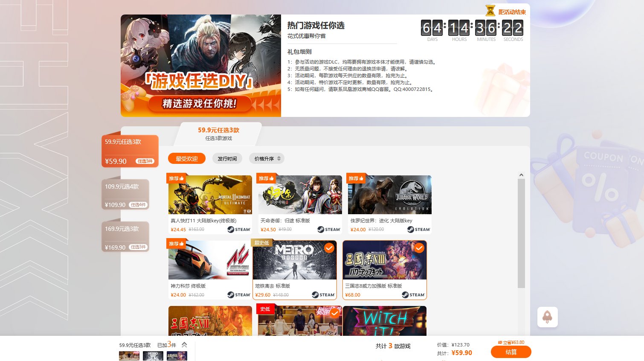Viewport: 644px width, 361px height.
Task: Deselect Metro Exodus using its checkmark
Action: click(329, 248)
